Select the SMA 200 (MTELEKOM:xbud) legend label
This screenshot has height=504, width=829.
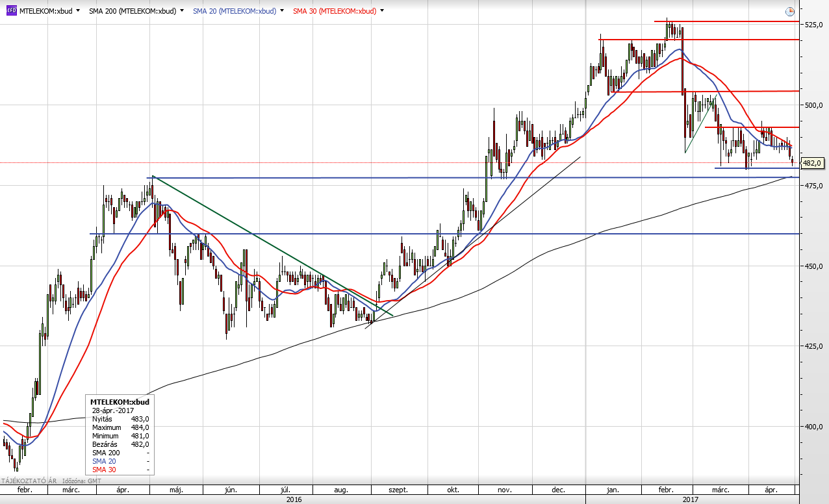[x=133, y=11]
